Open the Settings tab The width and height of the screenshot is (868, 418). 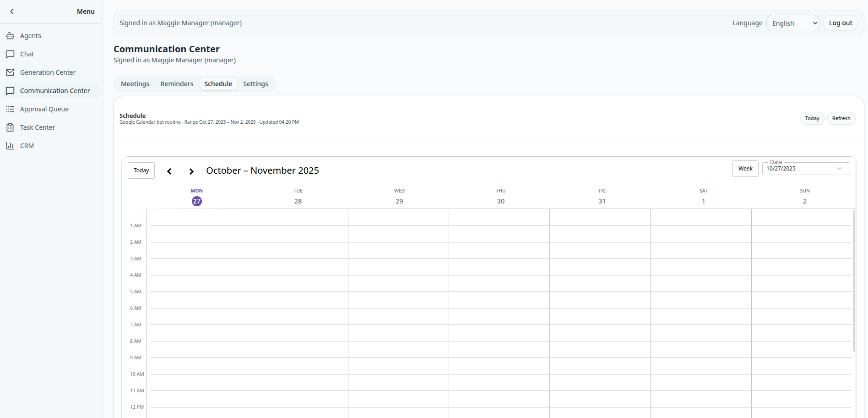point(255,84)
